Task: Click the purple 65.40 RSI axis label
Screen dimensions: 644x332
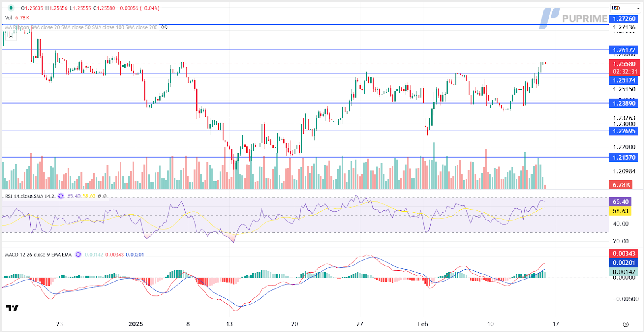Action: pyautogui.click(x=620, y=202)
